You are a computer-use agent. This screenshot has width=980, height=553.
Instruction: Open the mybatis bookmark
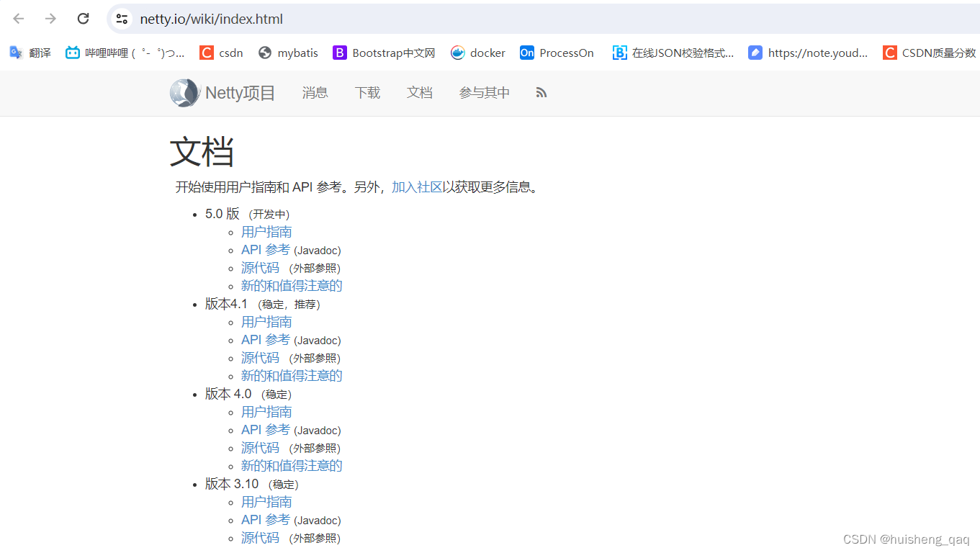tap(288, 53)
